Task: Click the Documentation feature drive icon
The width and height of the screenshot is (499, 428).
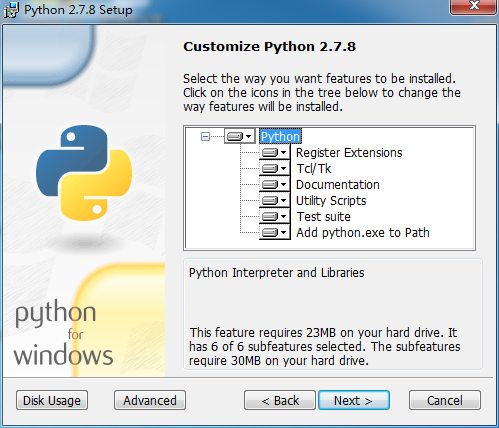Action: pyautogui.click(x=275, y=185)
